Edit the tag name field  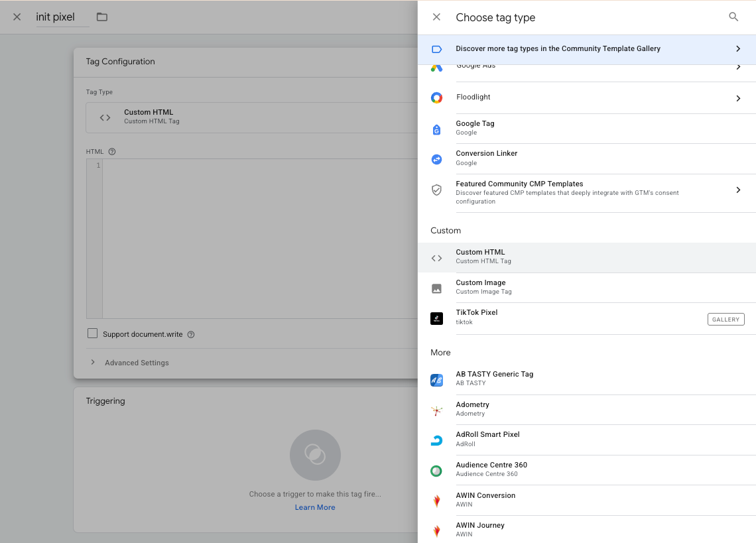pos(61,17)
